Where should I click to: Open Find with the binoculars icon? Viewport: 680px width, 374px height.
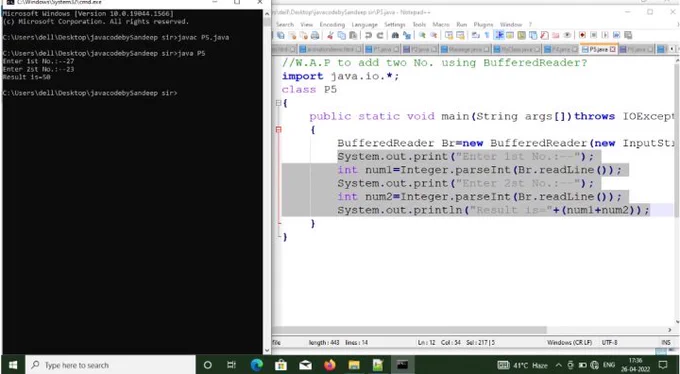pos(395,35)
